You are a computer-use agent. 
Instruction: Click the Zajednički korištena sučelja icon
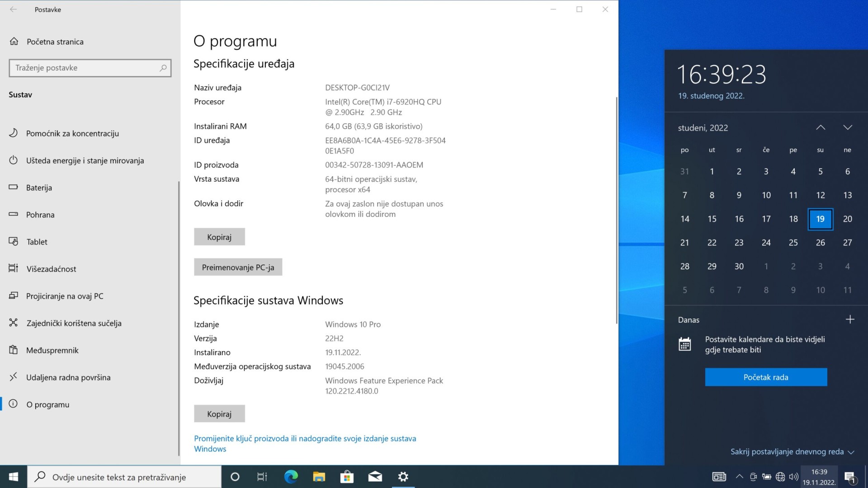coord(14,323)
